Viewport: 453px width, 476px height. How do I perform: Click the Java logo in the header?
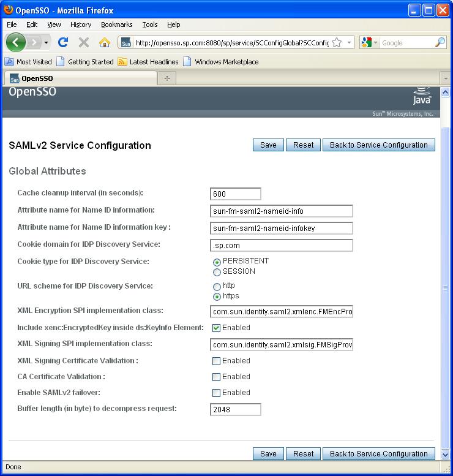[x=422, y=96]
